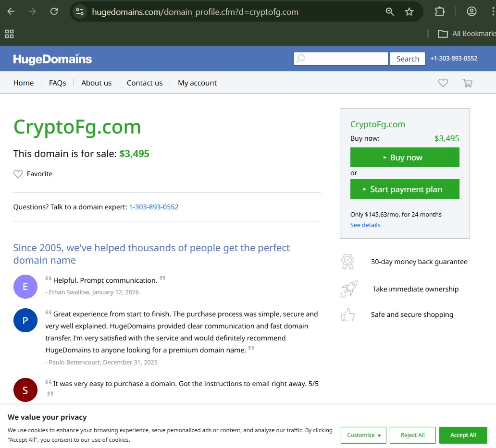Click the magnifying glass in the search box
The width and height of the screenshot is (496, 448).
pos(300,59)
